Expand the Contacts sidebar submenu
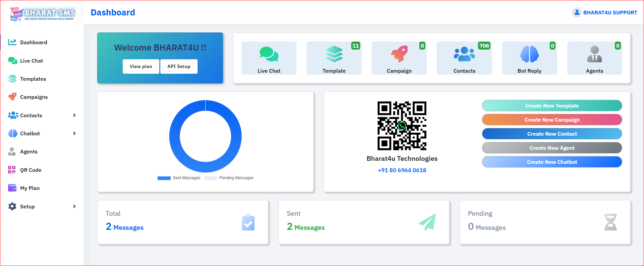 pos(74,115)
